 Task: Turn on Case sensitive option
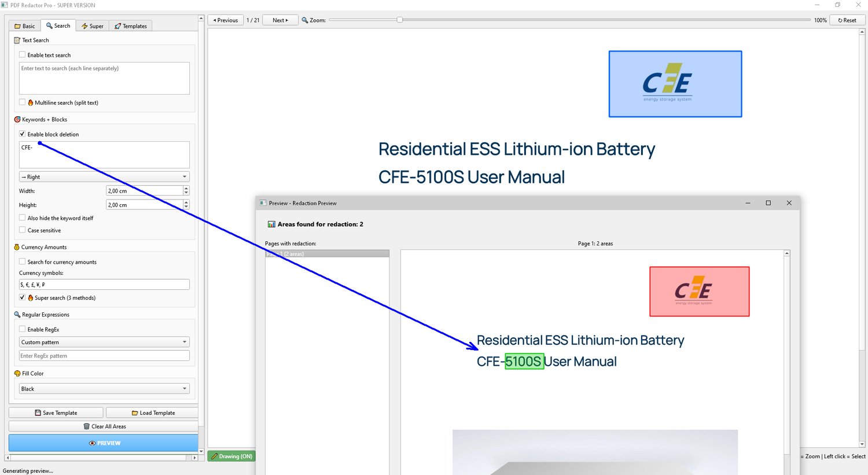click(x=23, y=230)
